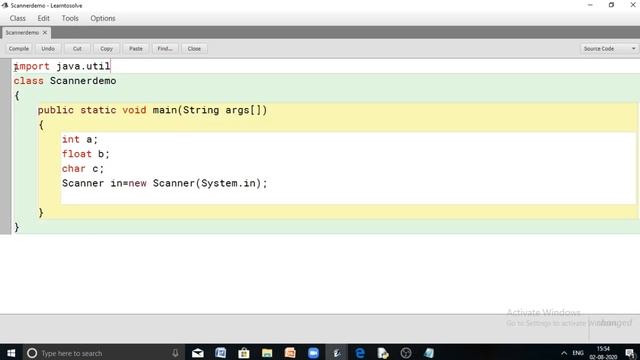Show hidden system tray icons
The image size is (640, 360).
point(564,353)
